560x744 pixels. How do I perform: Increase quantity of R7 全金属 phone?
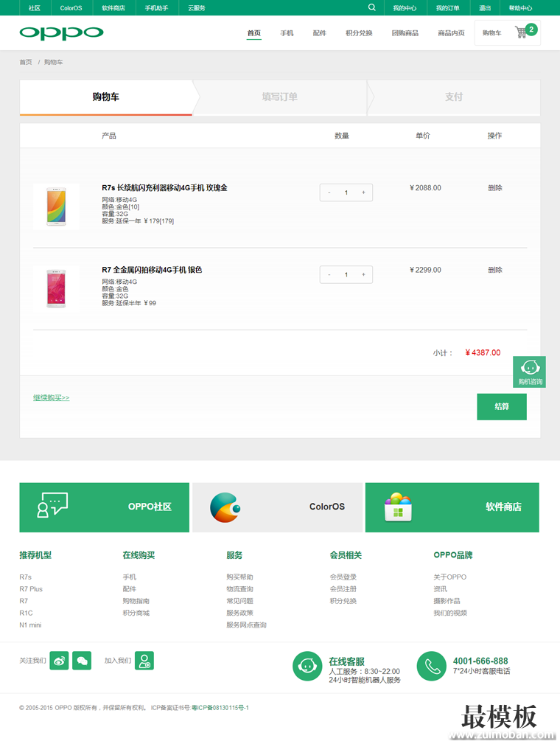[364, 275]
